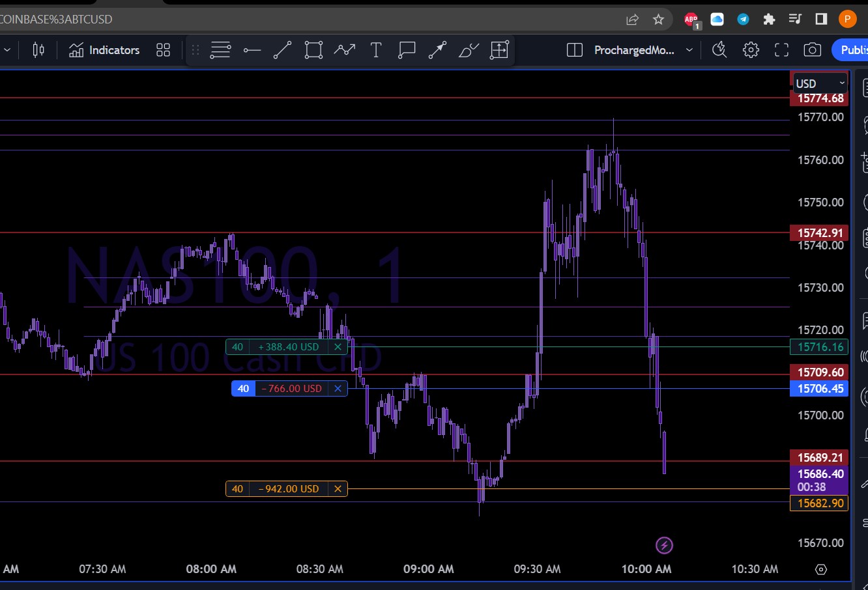
Task: Click the blue Publish button
Action: click(x=850, y=50)
